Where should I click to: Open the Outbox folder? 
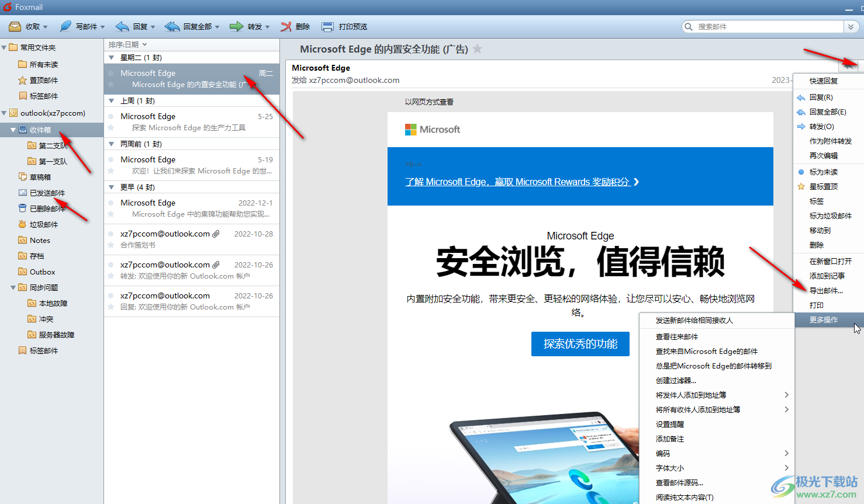(42, 272)
